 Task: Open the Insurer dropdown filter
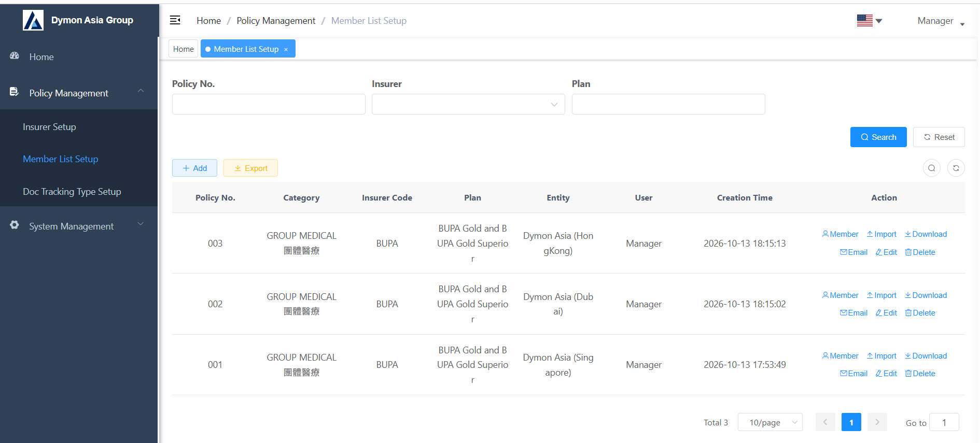(468, 104)
